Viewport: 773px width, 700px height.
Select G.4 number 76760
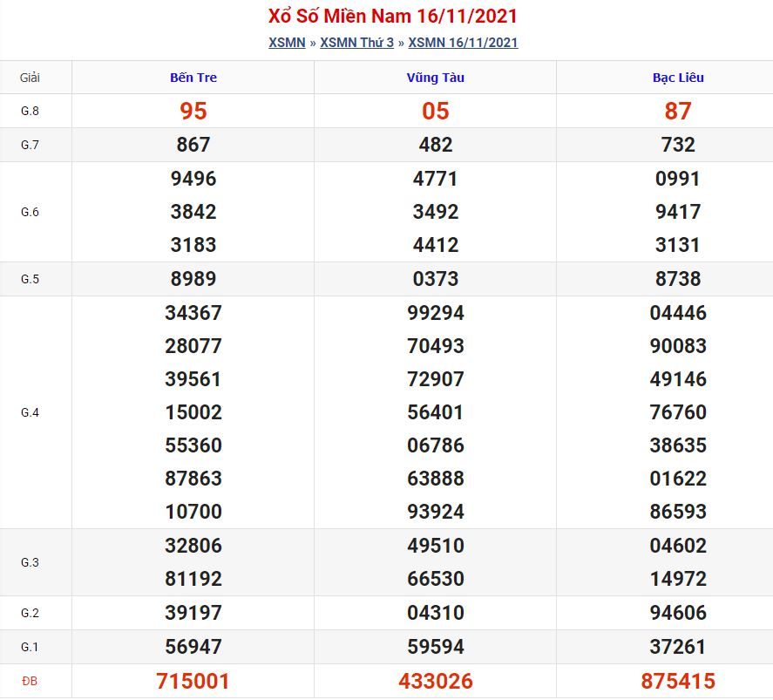point(678,412)
